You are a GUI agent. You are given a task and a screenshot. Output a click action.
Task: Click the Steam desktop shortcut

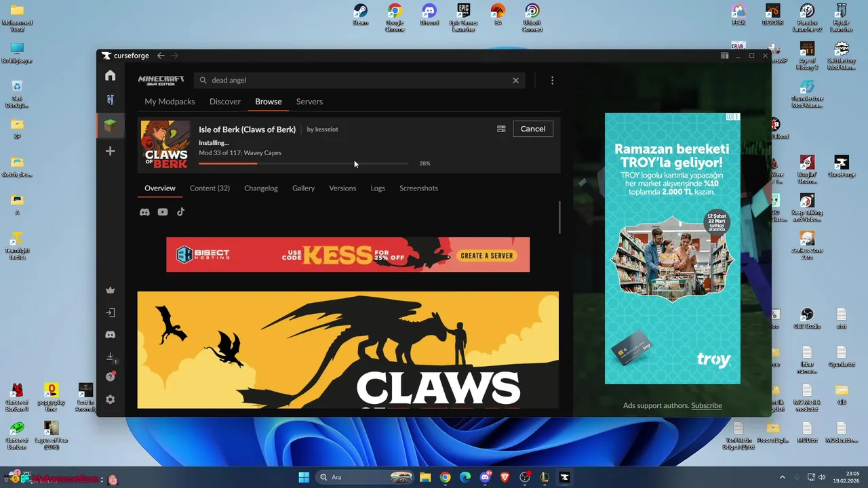pyautogui.click(x=361, y=15)
